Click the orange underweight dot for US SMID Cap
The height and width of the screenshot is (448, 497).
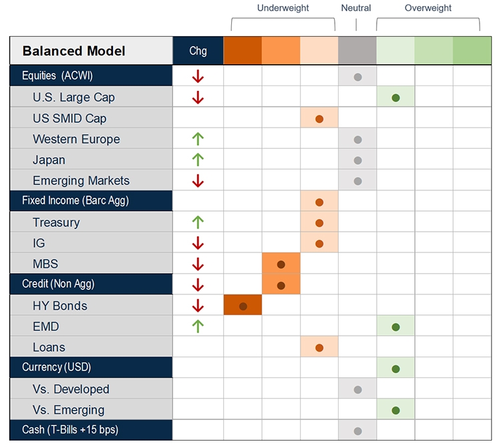319,119
